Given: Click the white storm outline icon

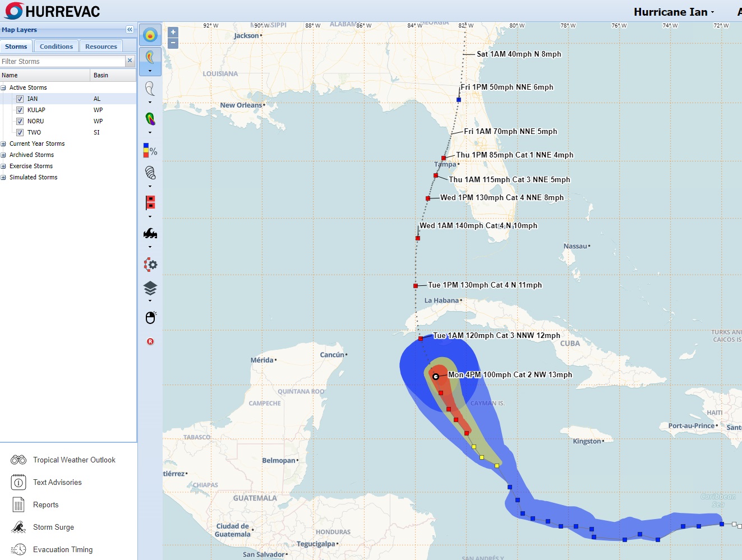Looking at the screenshot, I should (x=150, y=89).
